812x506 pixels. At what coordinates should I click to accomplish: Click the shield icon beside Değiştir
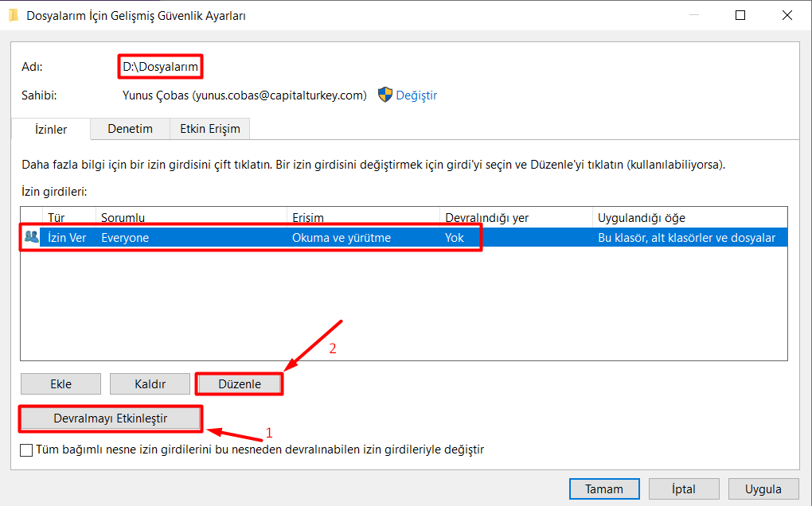[x=385, y=95]
